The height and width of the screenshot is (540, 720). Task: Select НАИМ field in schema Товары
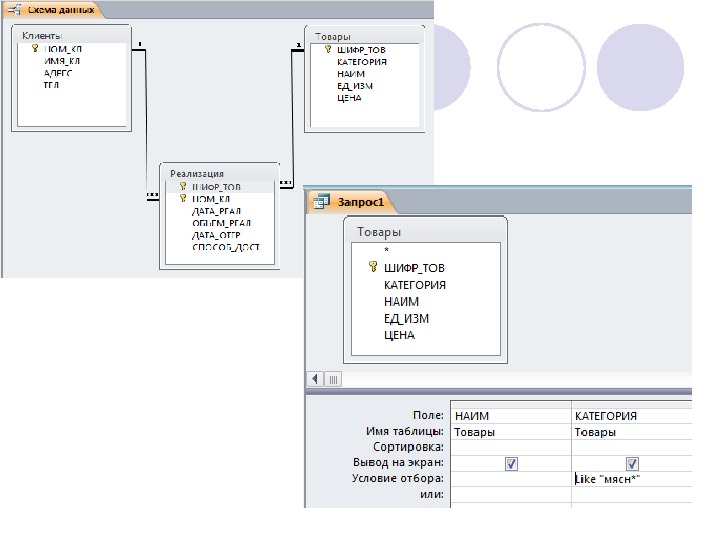tap(351, 73)
